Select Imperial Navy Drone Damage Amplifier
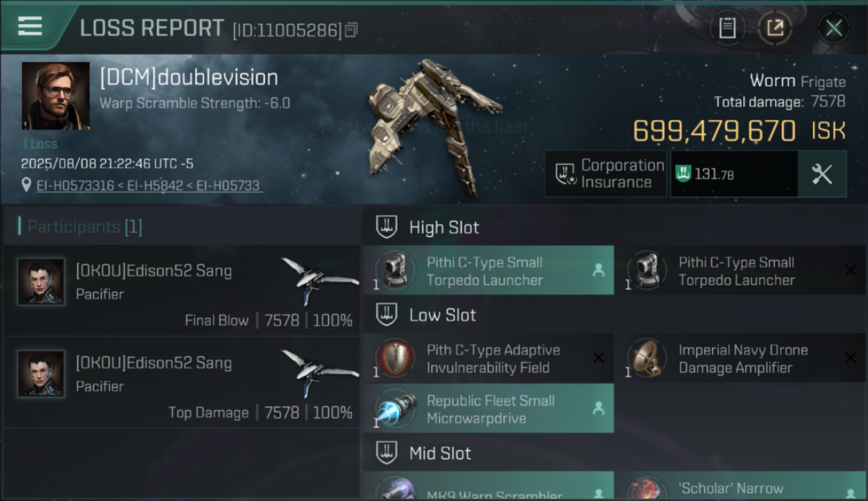This screenshot has width=868, height=501. coord(740,358)
